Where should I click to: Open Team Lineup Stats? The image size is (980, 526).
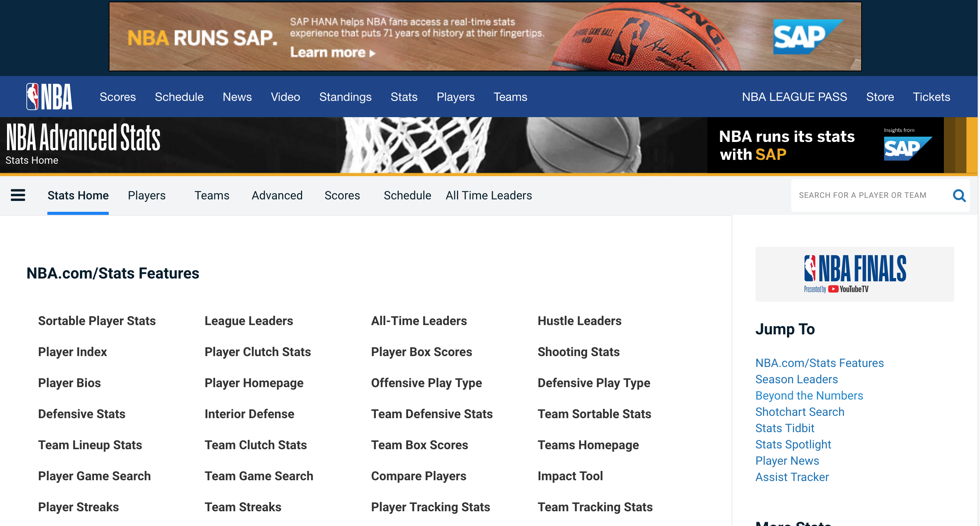pyautogui.click(x=90, y=445)
